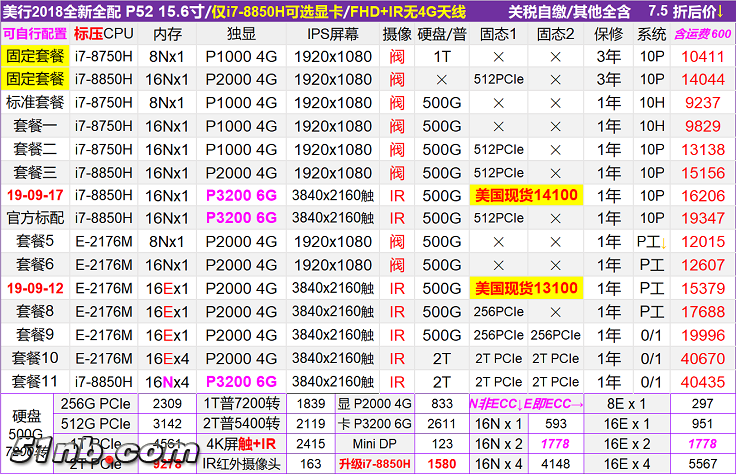Select the 标准套餐 row label
The height and width of the screenshot is (474, 736).
click(x=36, y=102)
